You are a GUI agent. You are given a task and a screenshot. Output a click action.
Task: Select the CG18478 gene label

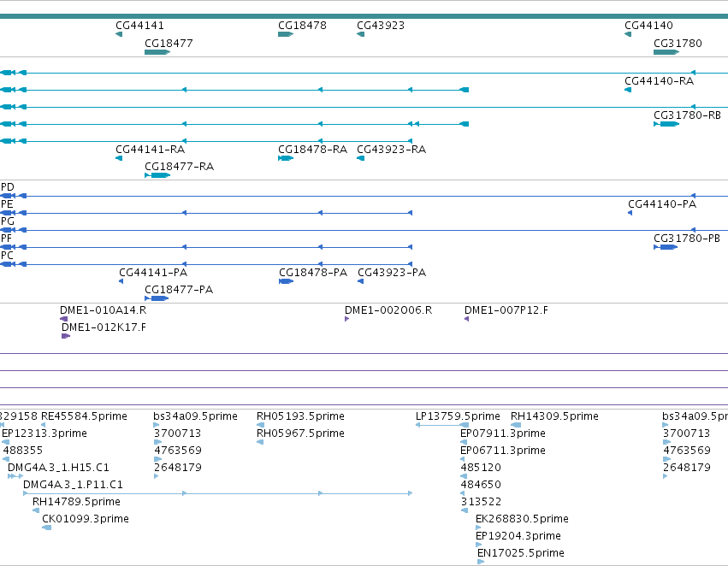[302, 26]
